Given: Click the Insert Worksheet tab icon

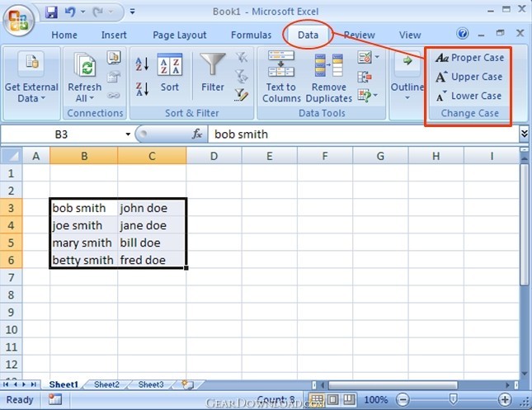Looking at the screenshot, I should pyautogui.click(x=187, y=384).
